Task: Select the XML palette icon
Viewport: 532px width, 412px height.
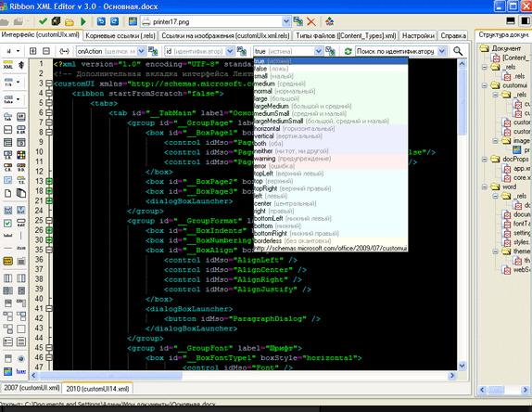Action: (x=7, y=65)
